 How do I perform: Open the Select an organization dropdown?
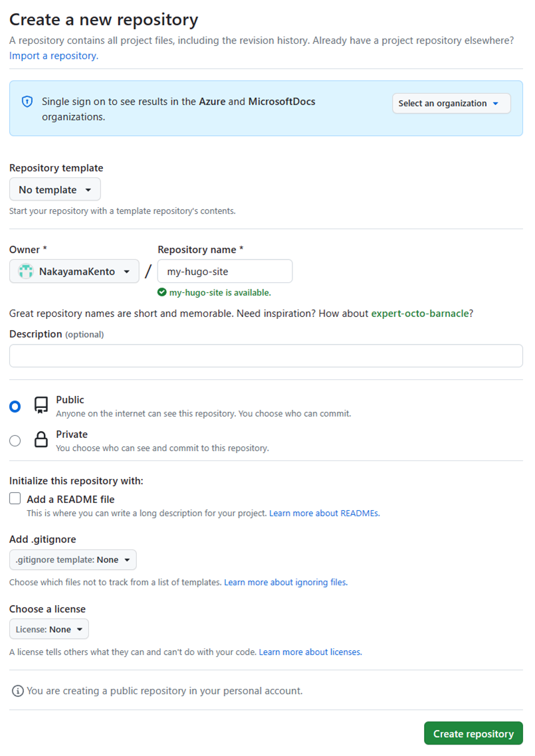(x=451, y=104)
